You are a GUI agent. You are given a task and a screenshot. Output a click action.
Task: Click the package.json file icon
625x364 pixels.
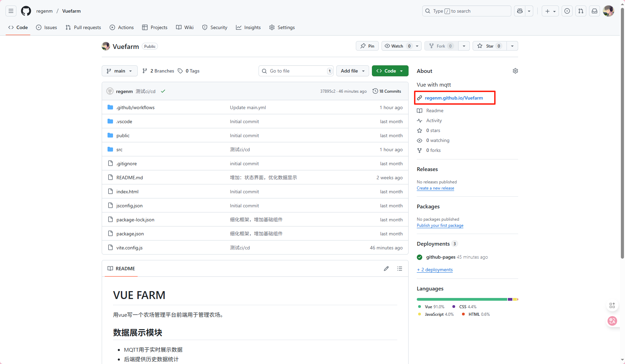point(110,234)
